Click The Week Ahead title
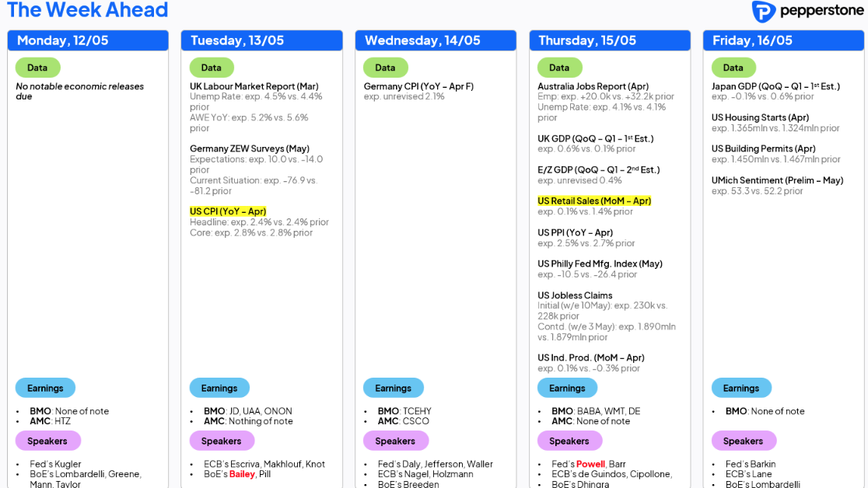The image size is (868, 488). [x=87, y=10]
